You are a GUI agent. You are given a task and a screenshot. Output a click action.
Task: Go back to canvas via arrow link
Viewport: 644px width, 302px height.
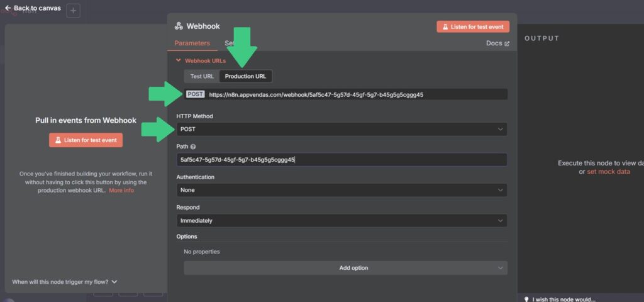(33, 8)
